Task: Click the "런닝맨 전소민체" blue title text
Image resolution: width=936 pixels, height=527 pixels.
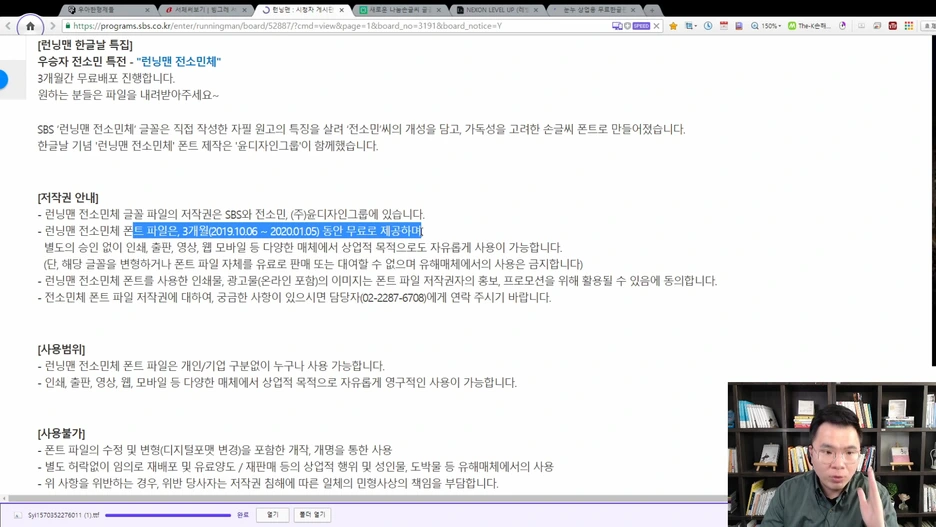Action: coord(178,61)
